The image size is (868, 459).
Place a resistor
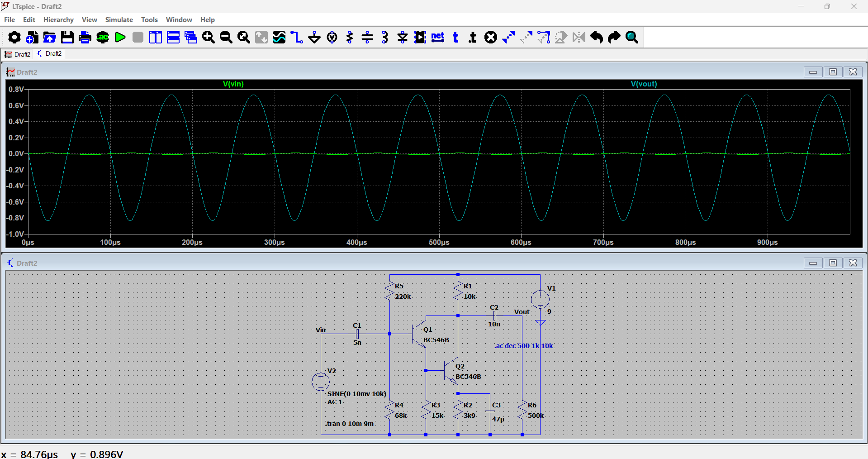350,37
